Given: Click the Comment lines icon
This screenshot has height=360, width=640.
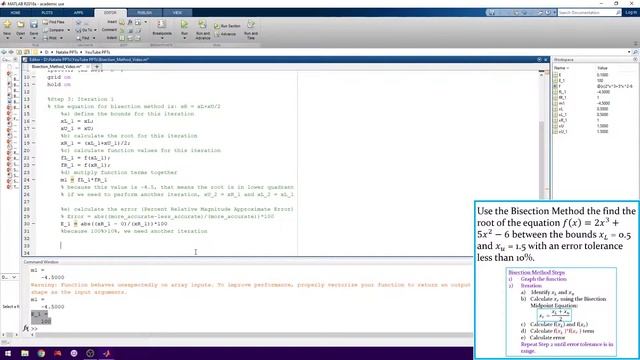Looking at the screenshot, I should [x=122, y=30].
